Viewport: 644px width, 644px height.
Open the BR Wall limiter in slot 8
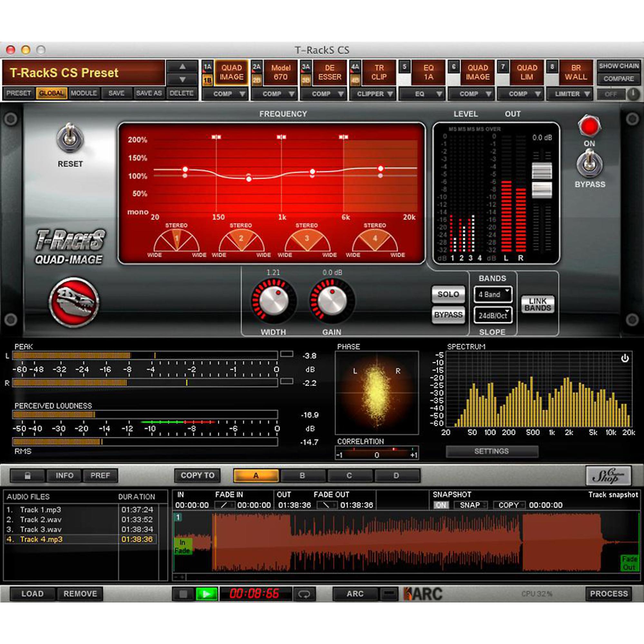point(576,73)
